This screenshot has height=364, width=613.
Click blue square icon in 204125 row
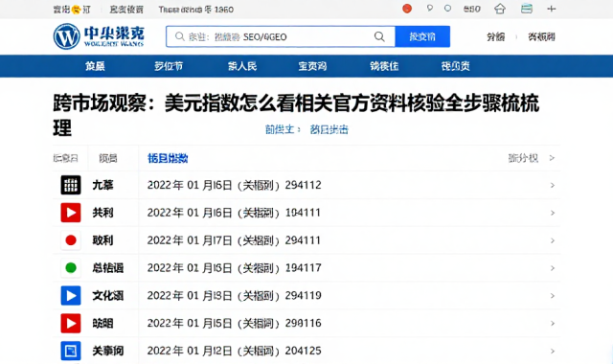[71, 351]
